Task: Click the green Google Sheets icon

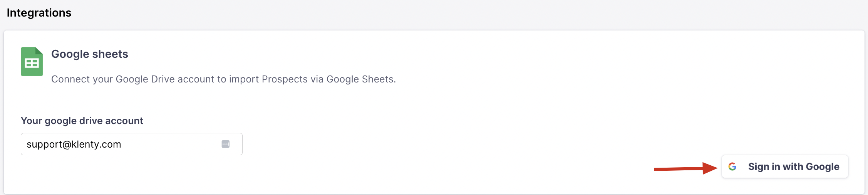Action: point(32,62)
